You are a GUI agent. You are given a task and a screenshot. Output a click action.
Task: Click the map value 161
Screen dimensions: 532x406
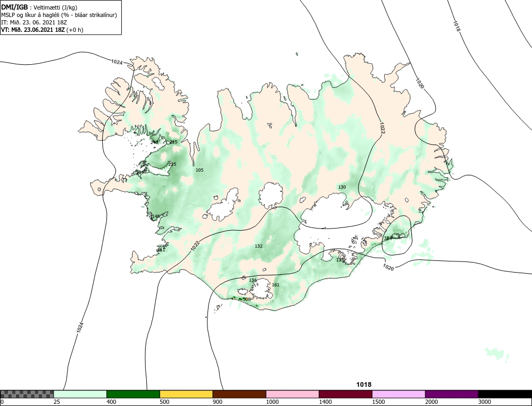[276, 285]
